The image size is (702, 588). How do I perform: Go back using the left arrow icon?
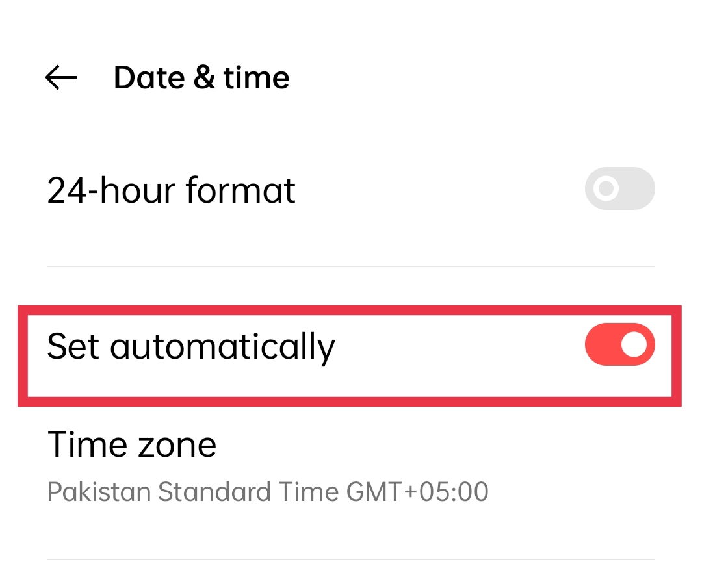61,77
